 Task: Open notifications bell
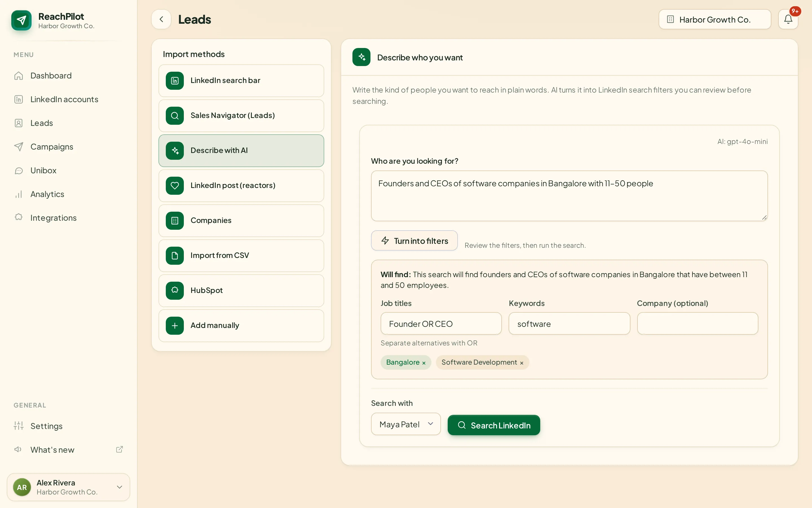point(788,19)
